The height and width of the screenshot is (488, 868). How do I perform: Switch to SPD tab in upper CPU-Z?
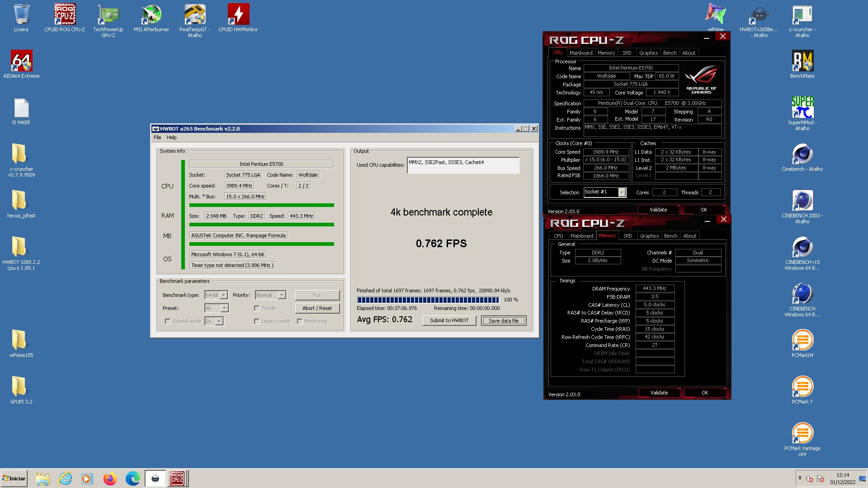click(627, 53)
